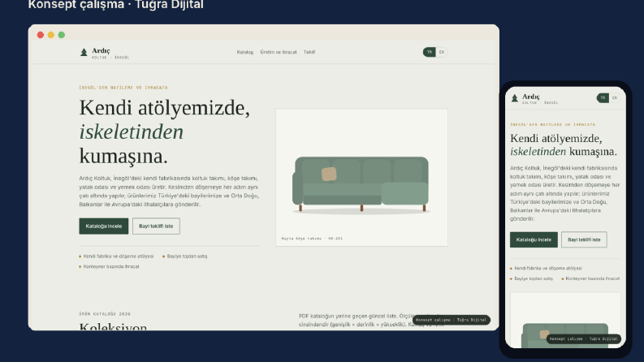Click 'Bayiye toptan satış' in desktop mockup
Image resolution: width=644 pixels, height=362 pixels.
[x=188, y=256]
